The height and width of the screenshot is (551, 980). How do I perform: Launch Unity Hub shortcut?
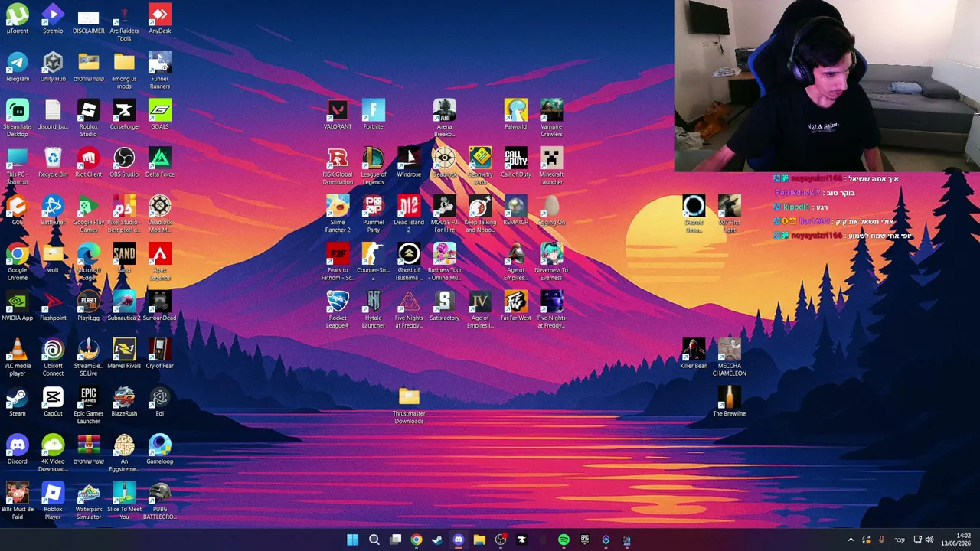click(x=53, y=67)
